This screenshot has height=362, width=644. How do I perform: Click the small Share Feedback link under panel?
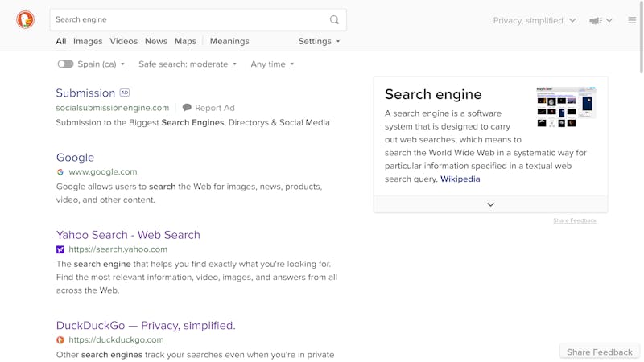[575, 220]
